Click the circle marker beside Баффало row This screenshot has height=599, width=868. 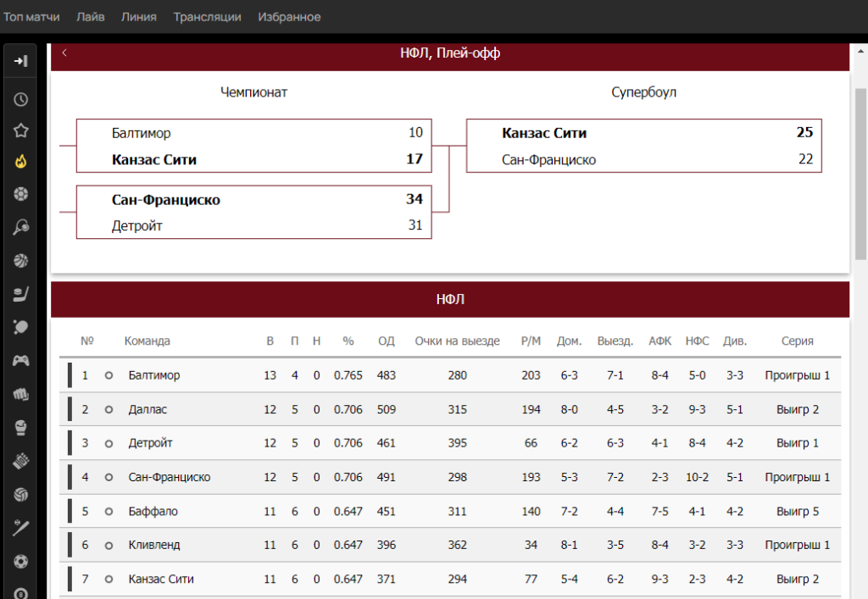point(108,511)
